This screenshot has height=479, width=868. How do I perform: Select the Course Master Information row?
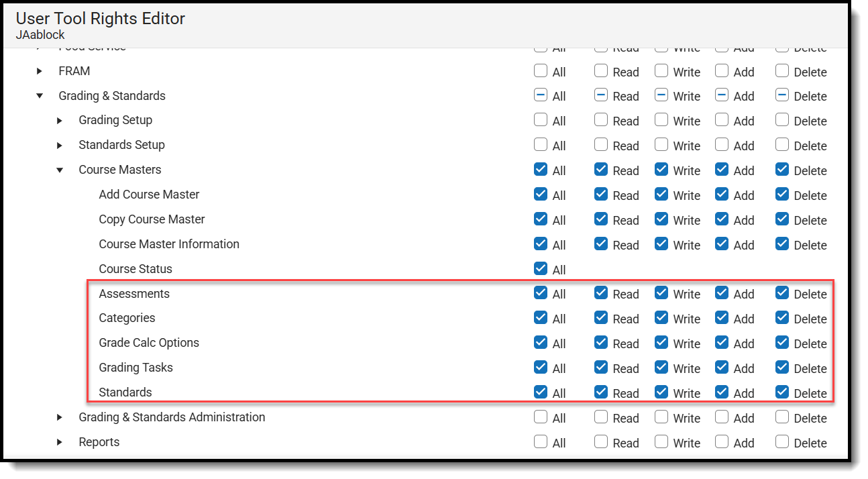click(x=169, y=244)
